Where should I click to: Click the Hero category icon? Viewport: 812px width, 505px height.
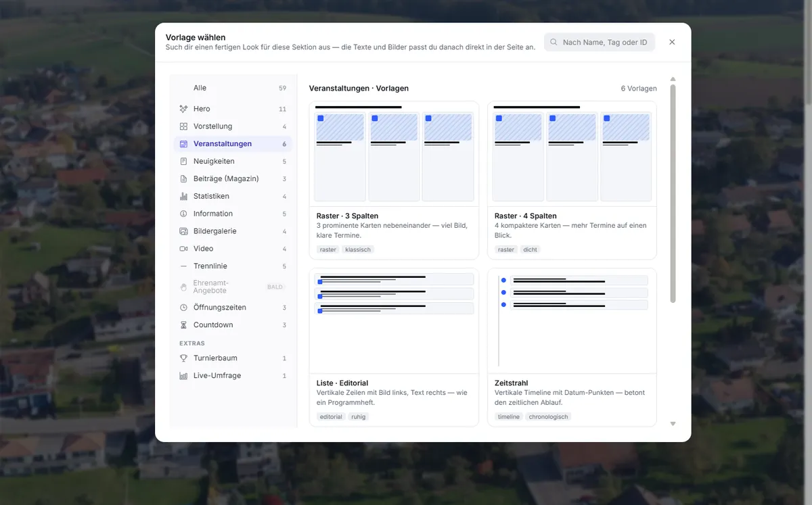[x=183, y=109]
